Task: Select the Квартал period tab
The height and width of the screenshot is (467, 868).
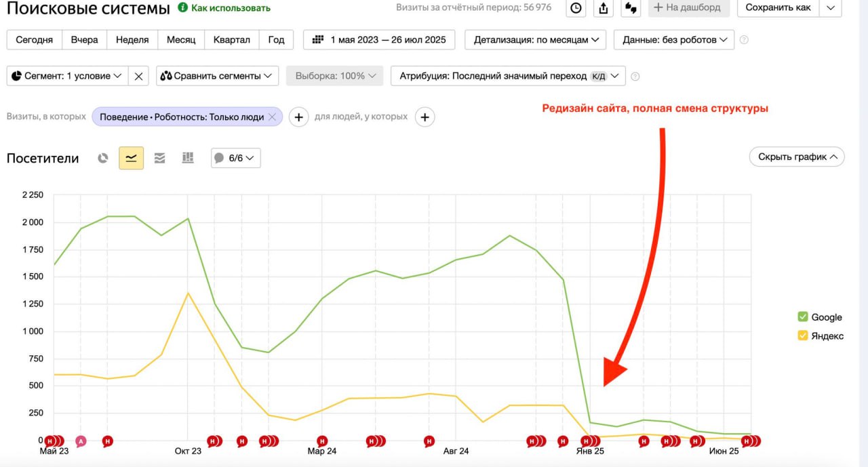Action: 231,39
